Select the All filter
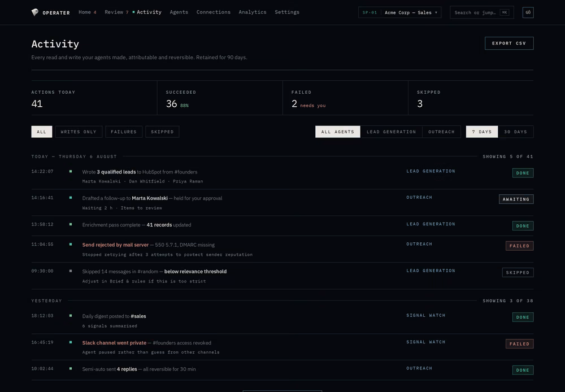 41,132
